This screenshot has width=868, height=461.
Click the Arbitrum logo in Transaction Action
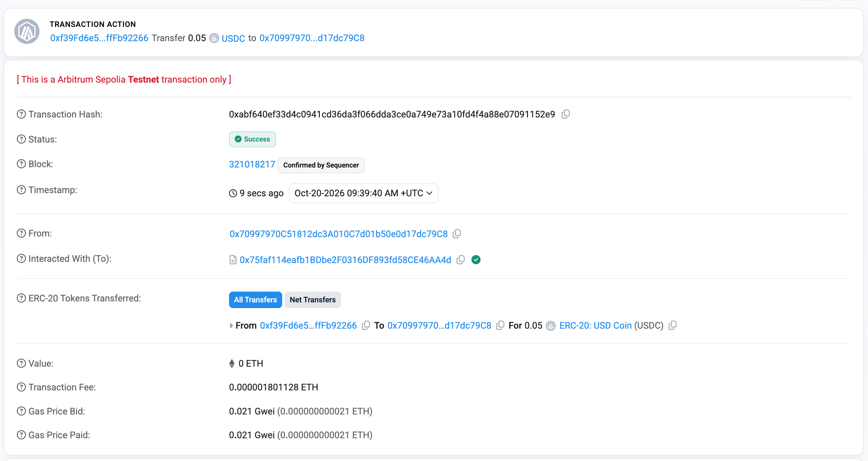27,31
